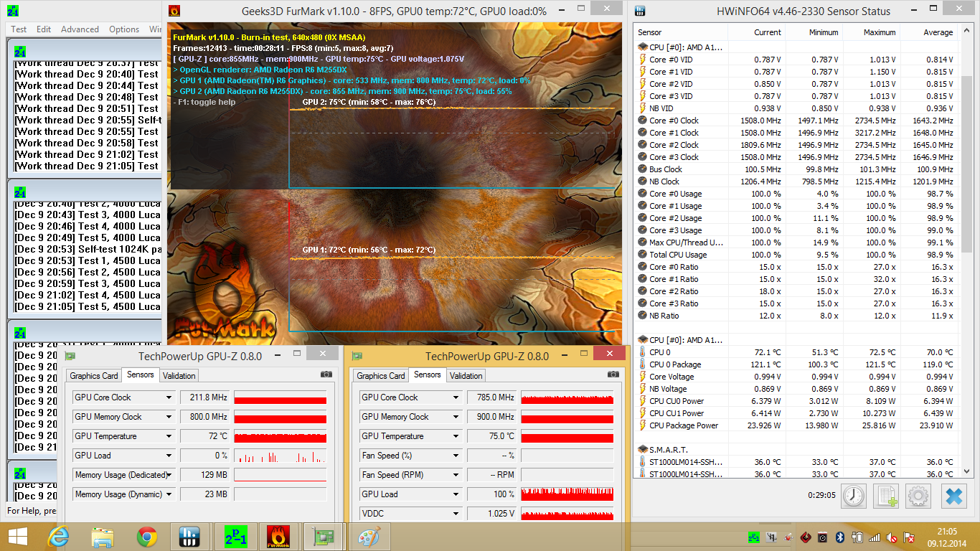Click the FurMark taskbar icon
This screenshot has width=980, height=551.
tap(279, 537)
